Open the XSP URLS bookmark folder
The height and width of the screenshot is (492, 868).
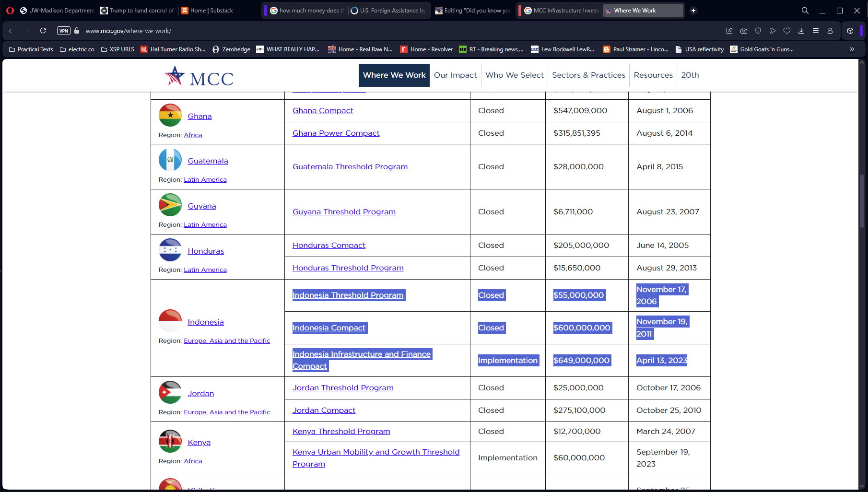coord(117,49)
